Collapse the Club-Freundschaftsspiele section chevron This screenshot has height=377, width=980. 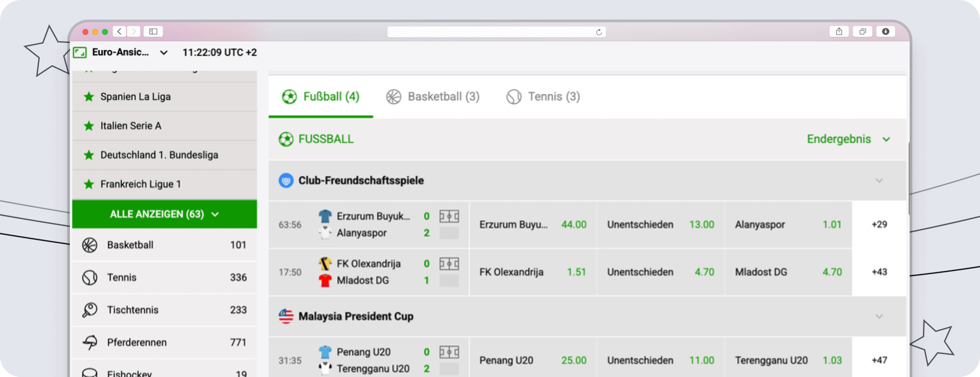click(879, 181)
